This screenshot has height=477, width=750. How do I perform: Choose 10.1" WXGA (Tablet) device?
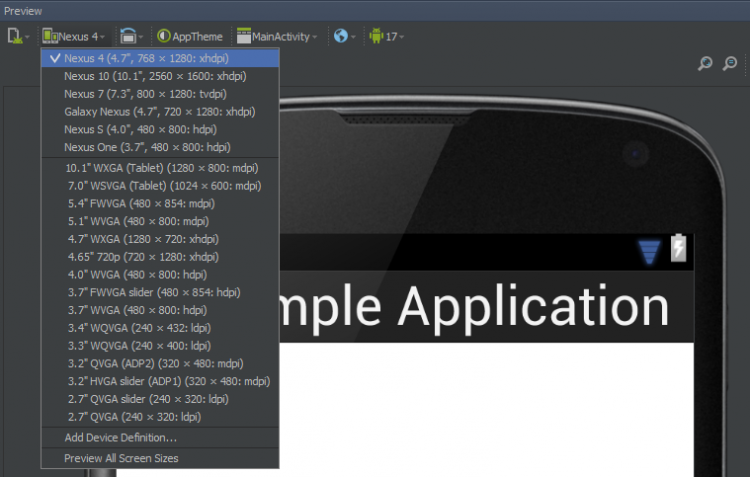[x=160, y=168]
